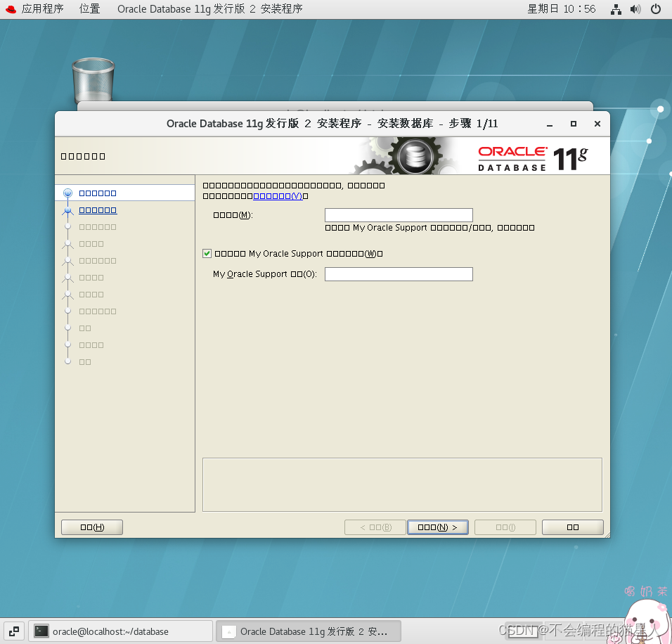This screenshot has height=644, width=672.
Task: Click the power icon in top bar
Action: coord(655,9)
